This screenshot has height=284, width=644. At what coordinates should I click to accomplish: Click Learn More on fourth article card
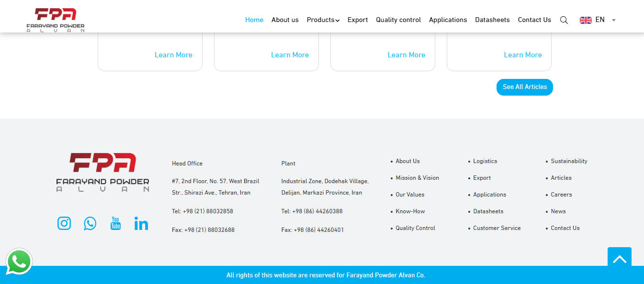(523, 55)
